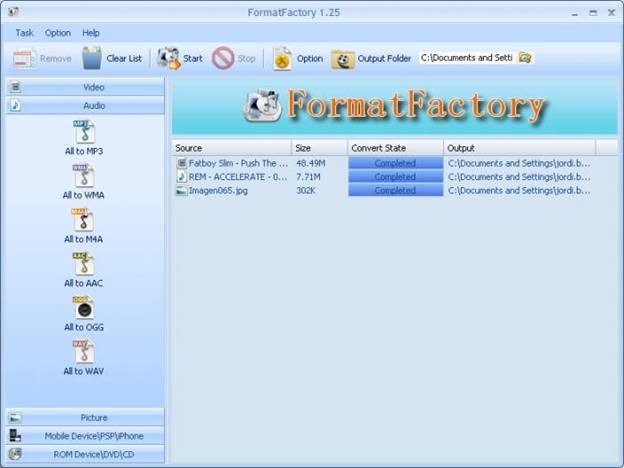This screenshot has width=624, height=468.
Task: Click the Clear List button label
Action: click(x=124, y=58)
